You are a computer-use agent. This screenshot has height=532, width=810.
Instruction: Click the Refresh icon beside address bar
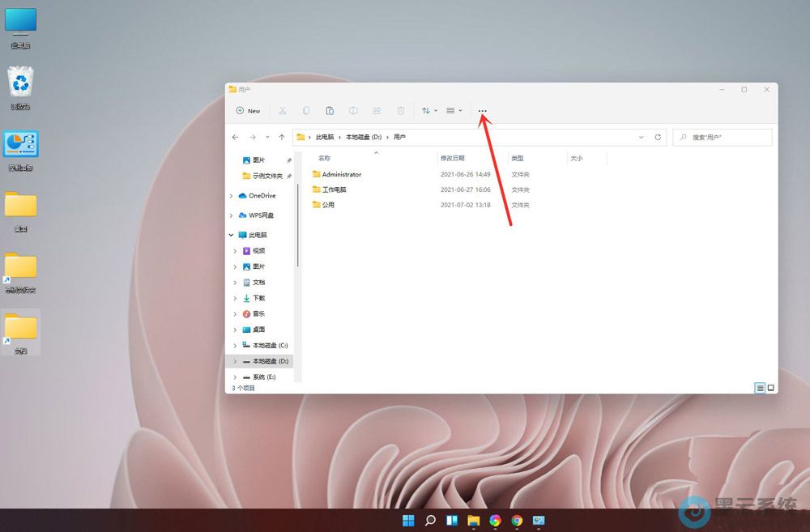(x=658, y=138)
